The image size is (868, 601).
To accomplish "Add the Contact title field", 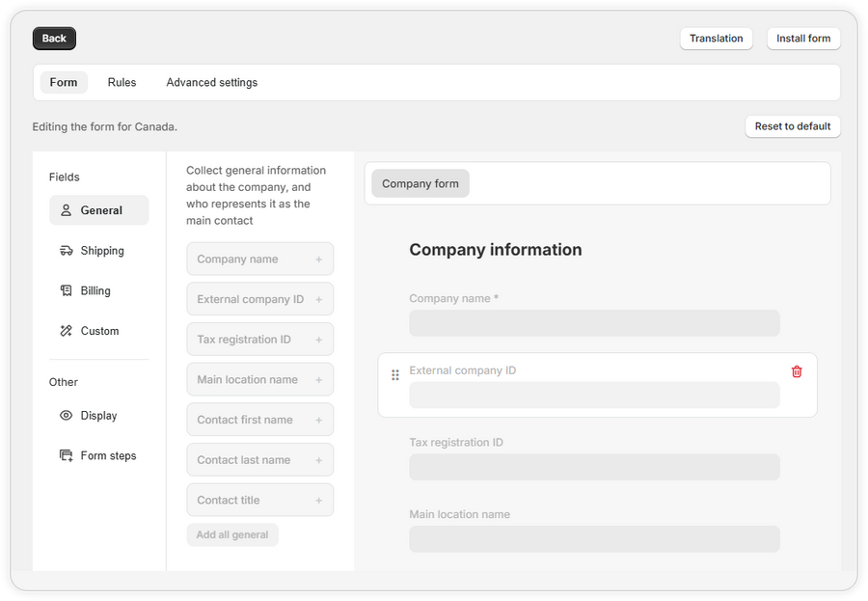I will click(260, 500).
